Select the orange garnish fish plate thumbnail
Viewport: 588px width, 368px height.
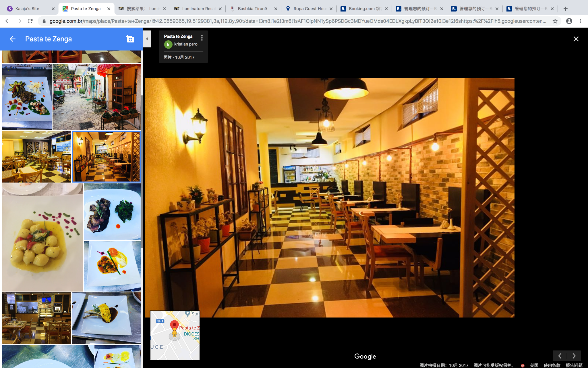(112, 266)
